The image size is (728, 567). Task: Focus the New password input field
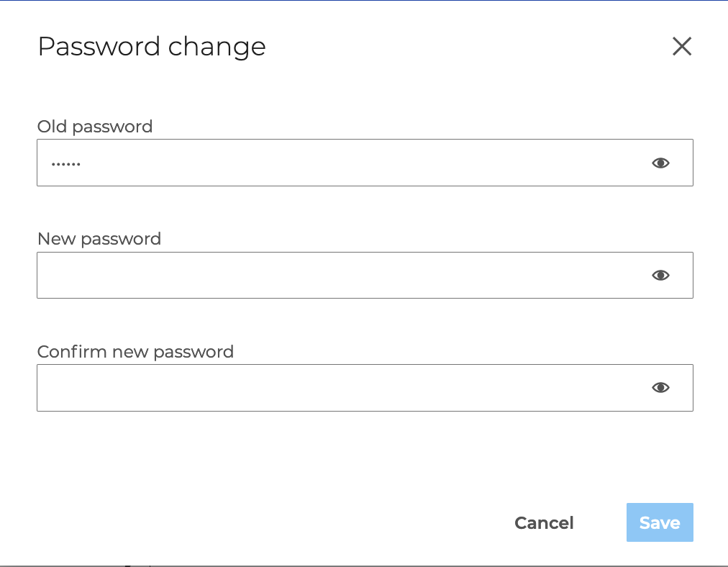tap(338, 276)
